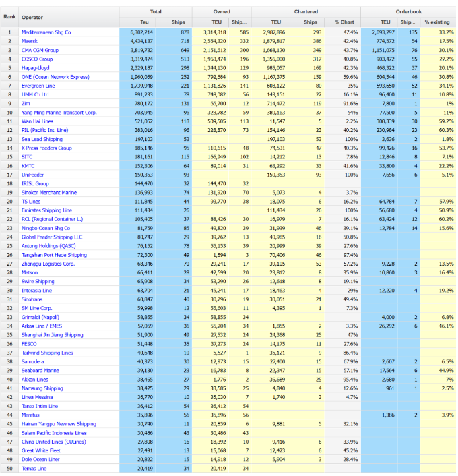The width and height of the screenshot is (458, 476).
Task: Open UniFeeder operator link
Action: coord(33,175)
